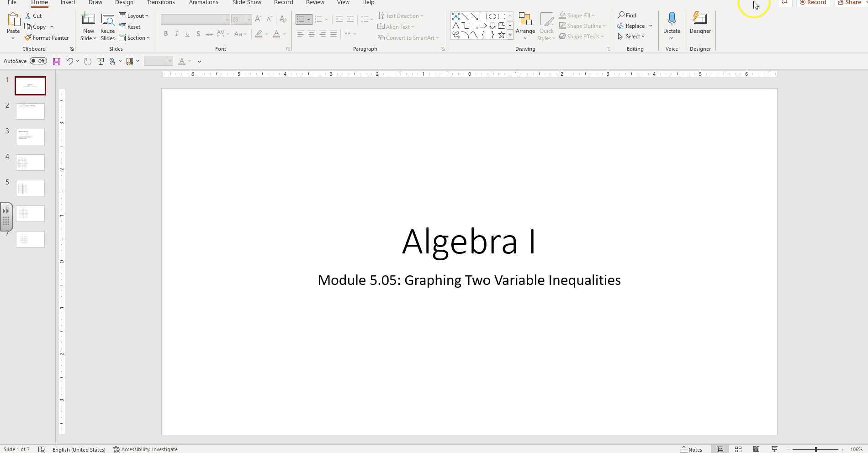
Task: Clear all formatting icon
Action: pyautogui.click(x=283, y=19)
